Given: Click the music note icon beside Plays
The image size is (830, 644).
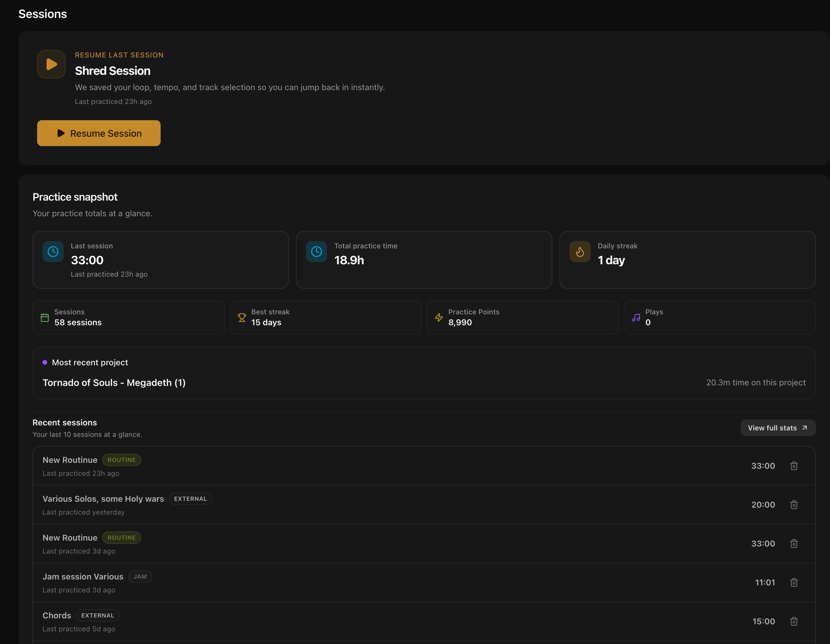Looking at the screenshot, I should [x=636, y=318].
